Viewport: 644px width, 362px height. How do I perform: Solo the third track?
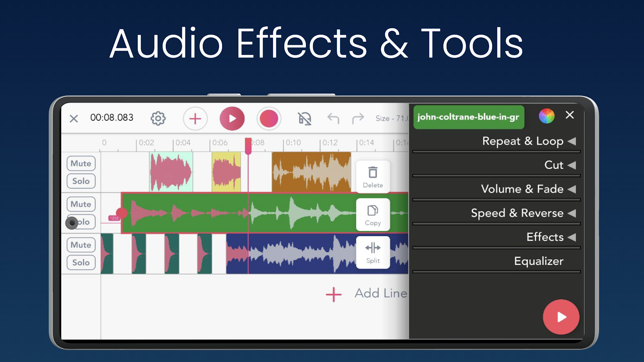pos(81,263)
